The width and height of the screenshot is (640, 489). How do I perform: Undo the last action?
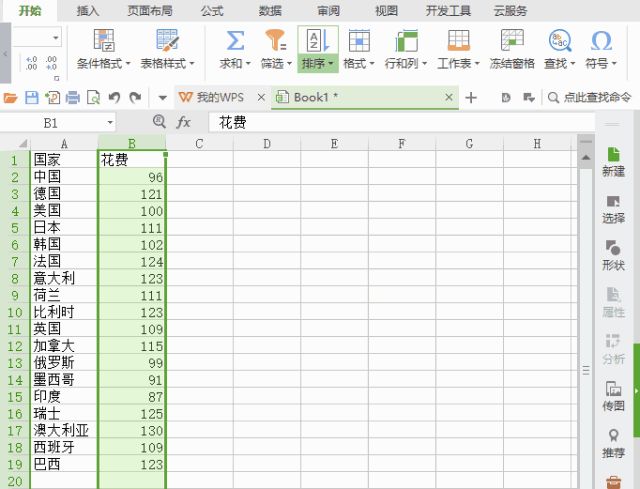coord(114,98)
